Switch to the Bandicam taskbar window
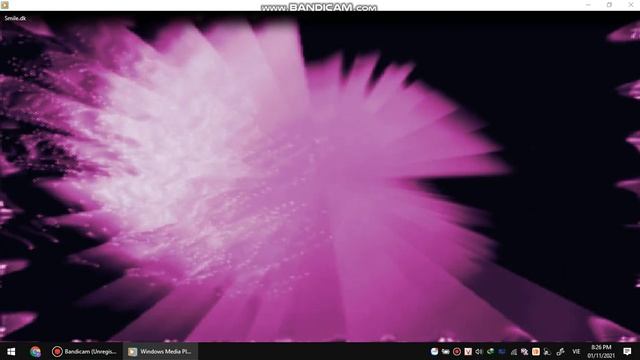 85,351
